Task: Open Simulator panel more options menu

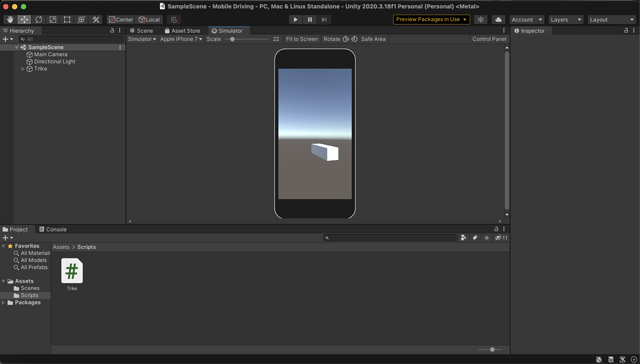Action: 504,31
